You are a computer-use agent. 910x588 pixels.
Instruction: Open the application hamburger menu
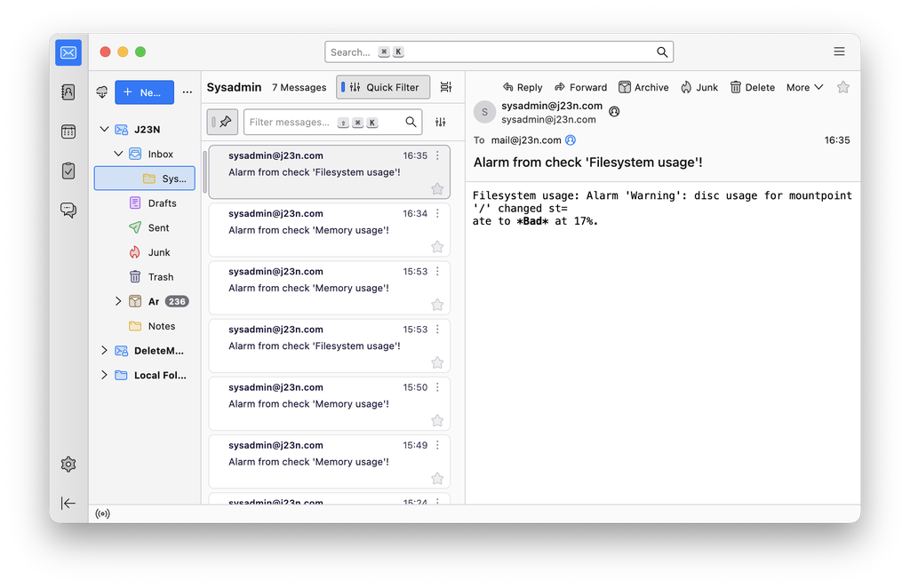click(x=839, y=52)
